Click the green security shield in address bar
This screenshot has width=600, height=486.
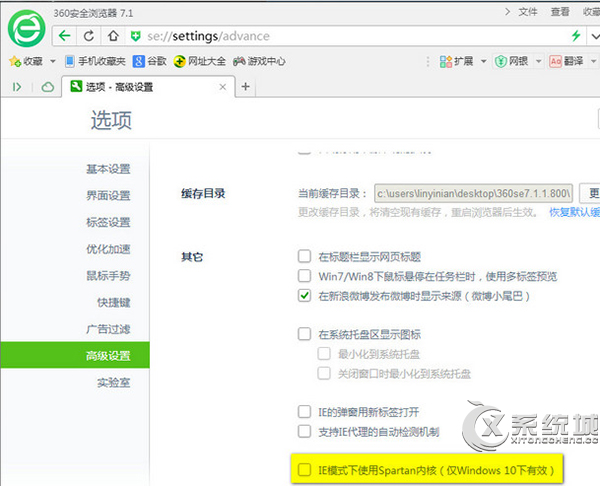(x=135, y=36)
